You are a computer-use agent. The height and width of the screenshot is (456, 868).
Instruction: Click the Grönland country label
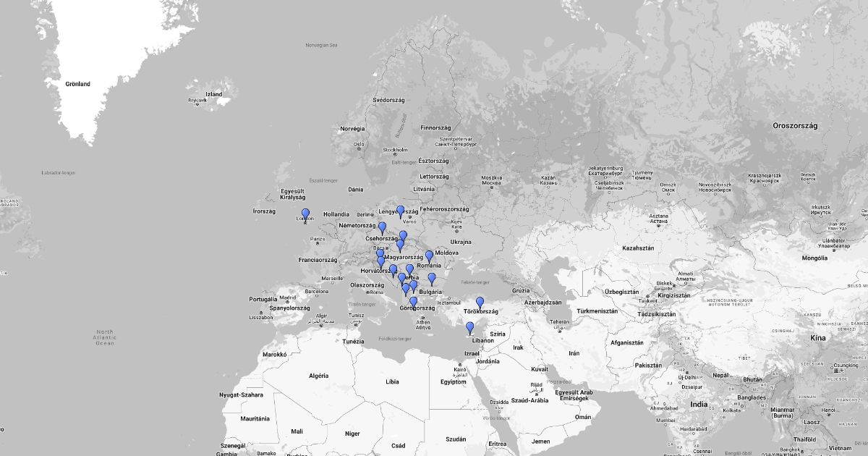point(77,84)
